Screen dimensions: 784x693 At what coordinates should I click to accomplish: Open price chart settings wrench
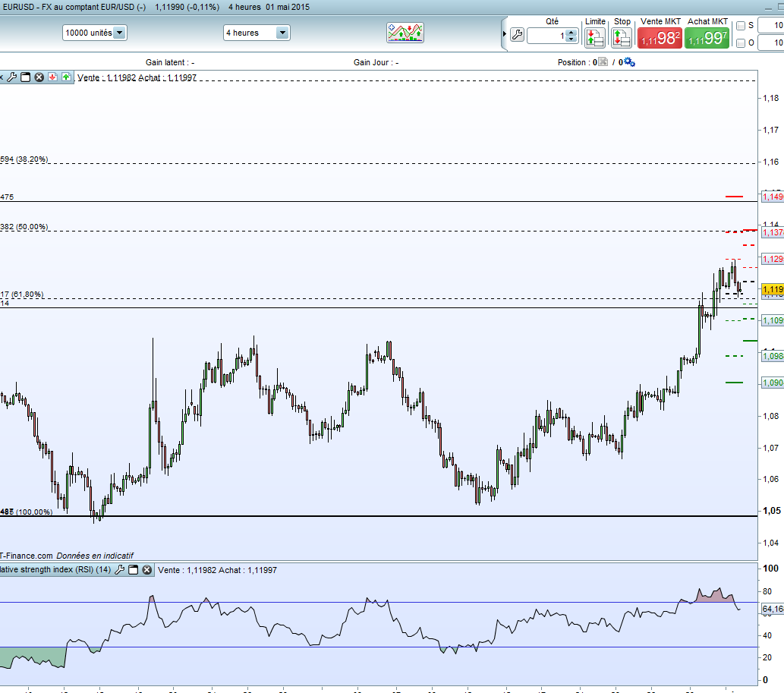pos(12,77)
